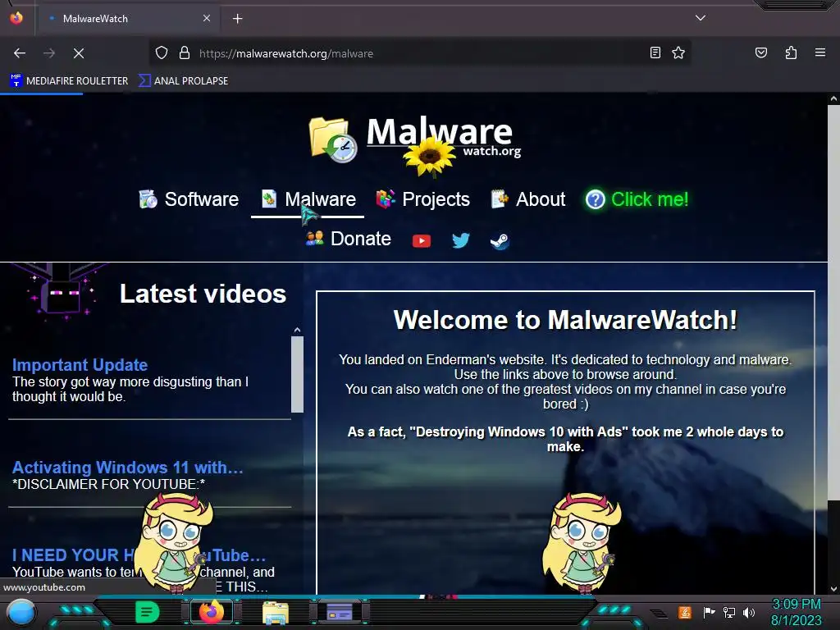Click the latest videos list scrollbar thumb
Screen dimensions: 840x630
click(x=297, y=374)
